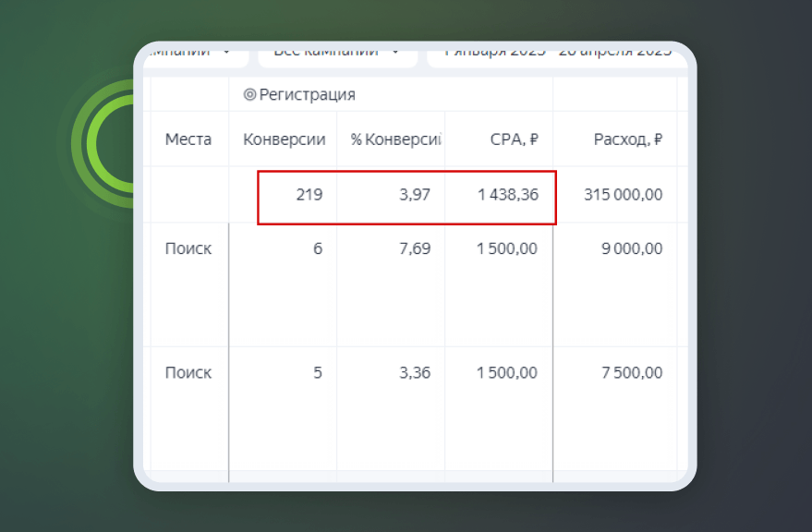Click CPA 1 500,00 in the 9 000,00 row
Screen dimensions: 812x532
tap(507, 248)
